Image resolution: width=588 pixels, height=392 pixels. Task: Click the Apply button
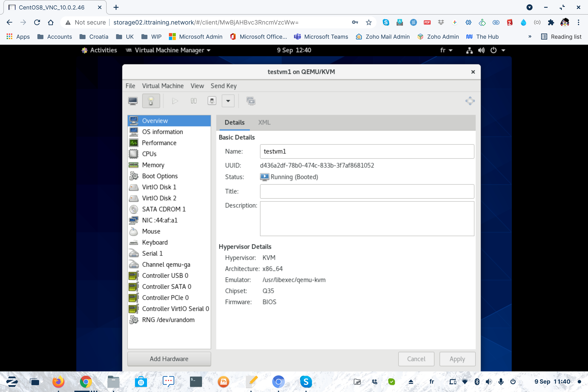457,359
